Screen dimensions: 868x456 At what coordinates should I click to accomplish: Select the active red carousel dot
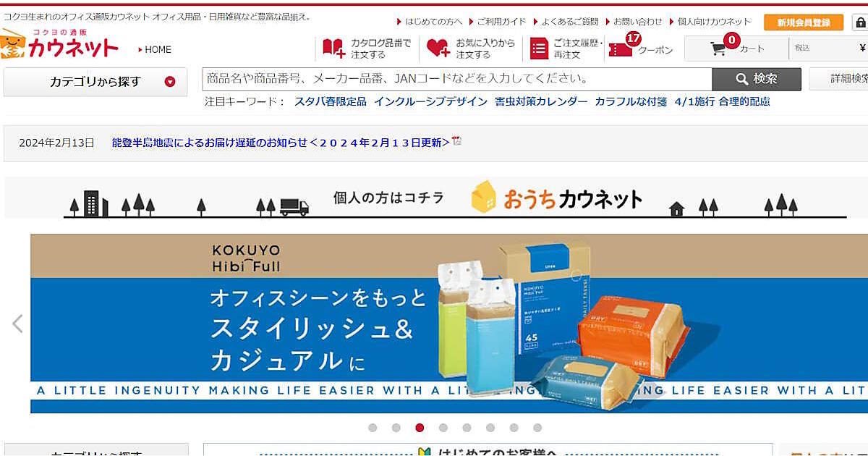(420, 428)
